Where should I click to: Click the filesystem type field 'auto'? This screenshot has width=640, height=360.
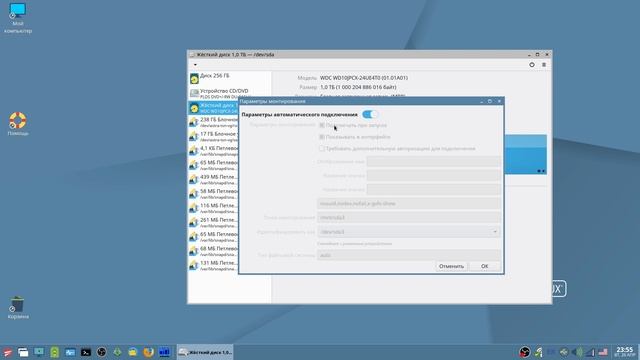coord(409,255)
